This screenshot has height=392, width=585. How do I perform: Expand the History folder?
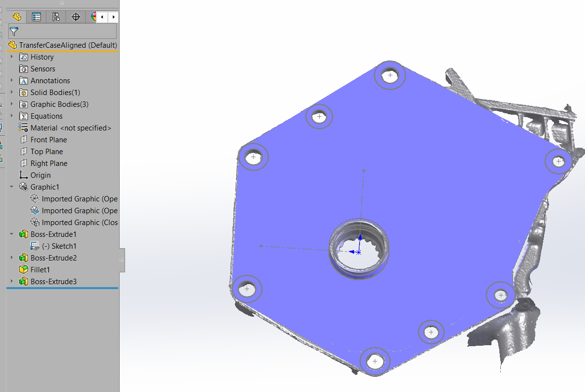(12, 57)
